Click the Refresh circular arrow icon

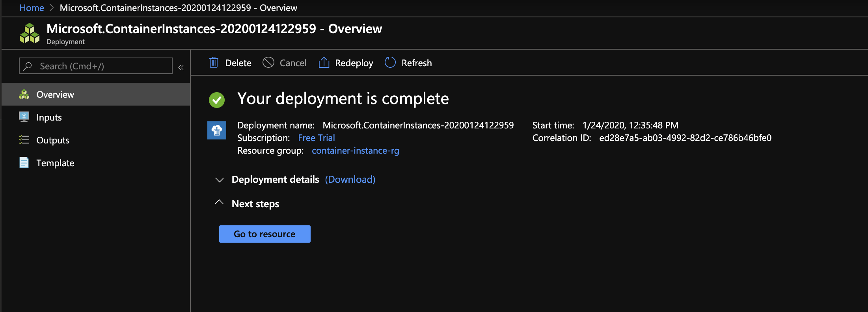point(390,62)
